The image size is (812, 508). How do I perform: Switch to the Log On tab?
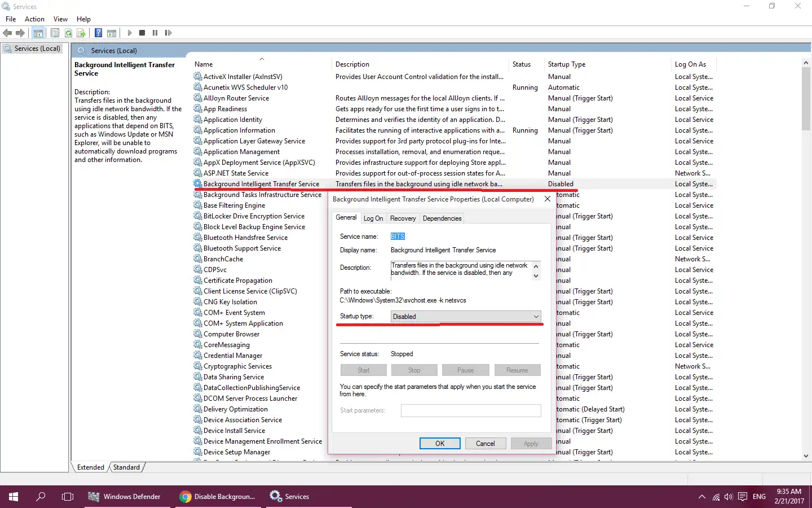click(373, 218)
